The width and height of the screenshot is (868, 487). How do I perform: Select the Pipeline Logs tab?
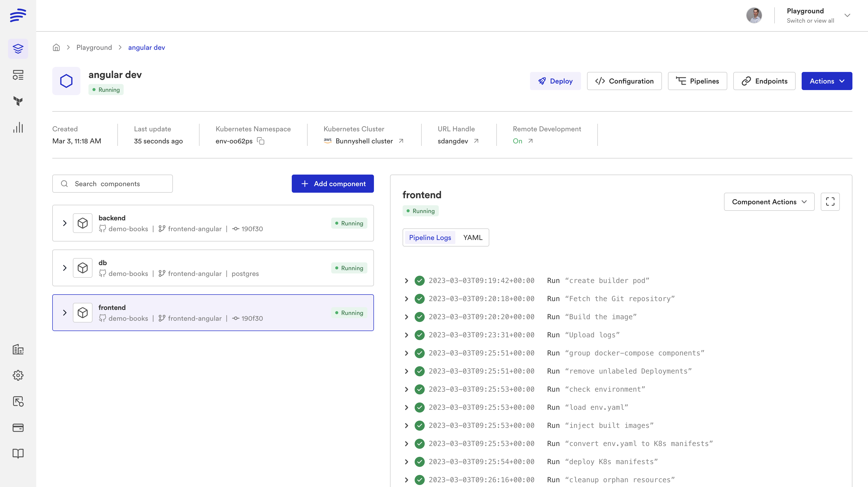click(x=430, y=237)
